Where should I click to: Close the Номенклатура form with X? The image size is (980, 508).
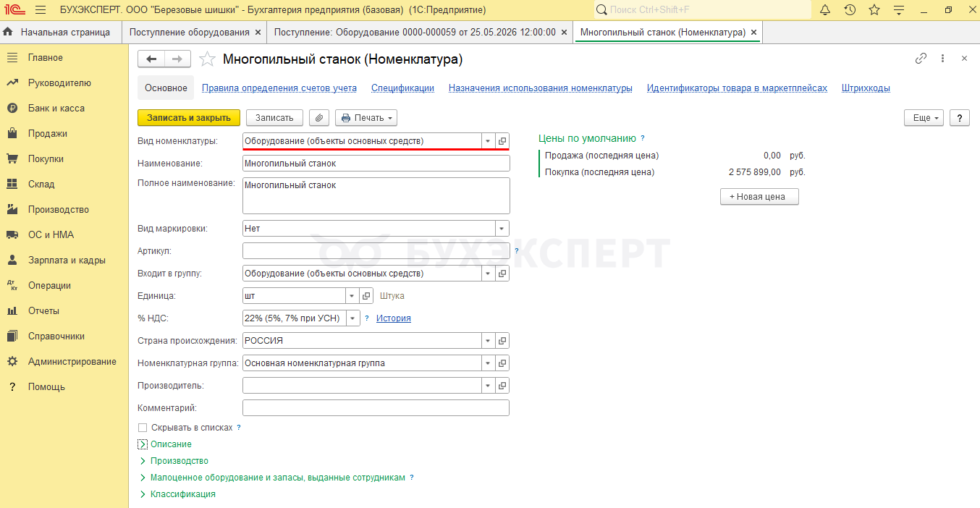click(x=964, y=59)
